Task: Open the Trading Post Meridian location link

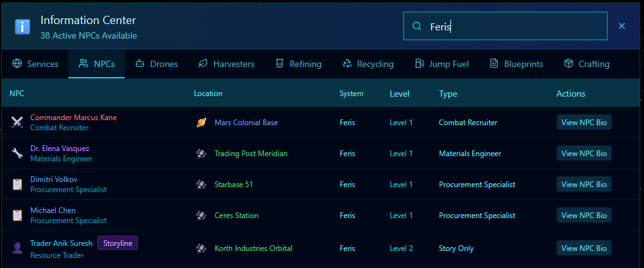Action: pos(251,154)
